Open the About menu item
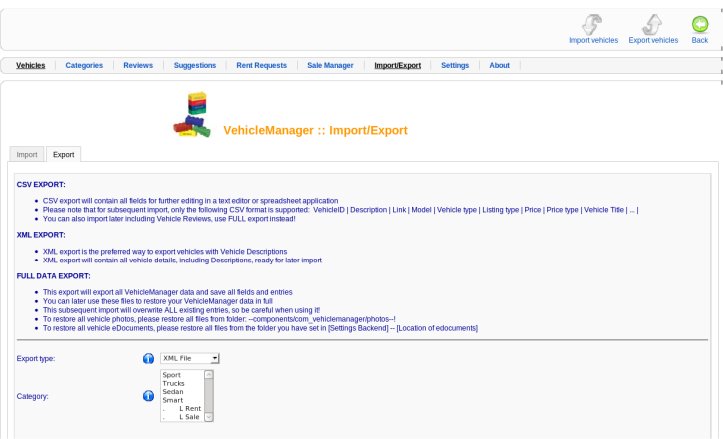723x439 pixels. 499,65
